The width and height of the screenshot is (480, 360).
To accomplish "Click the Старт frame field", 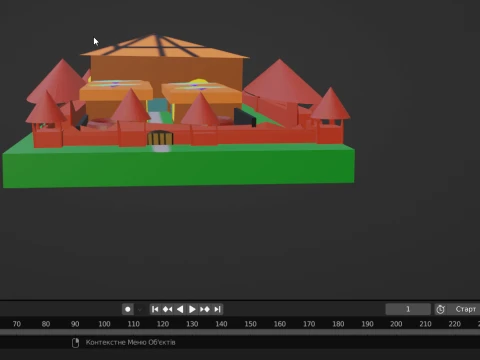I will click(464, 309).
